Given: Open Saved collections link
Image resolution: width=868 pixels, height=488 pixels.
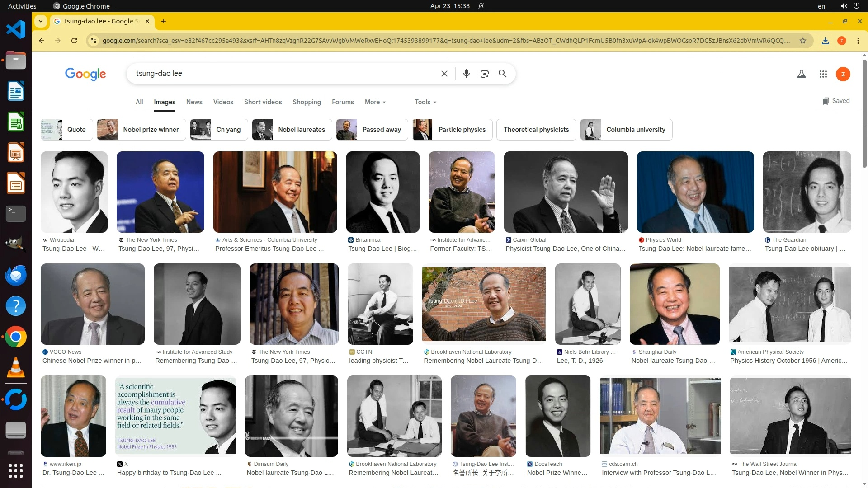Looking at the screenshot, I should [x=836, y=101].
